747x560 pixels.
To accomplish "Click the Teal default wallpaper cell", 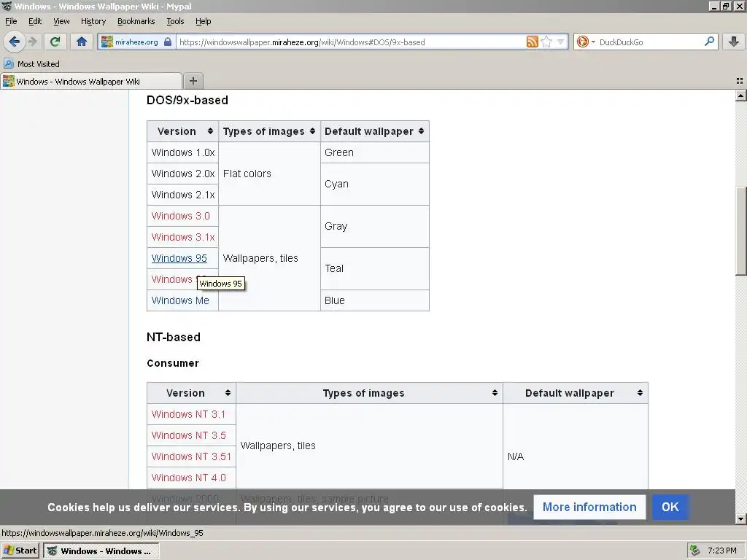I will coord(375,268).
